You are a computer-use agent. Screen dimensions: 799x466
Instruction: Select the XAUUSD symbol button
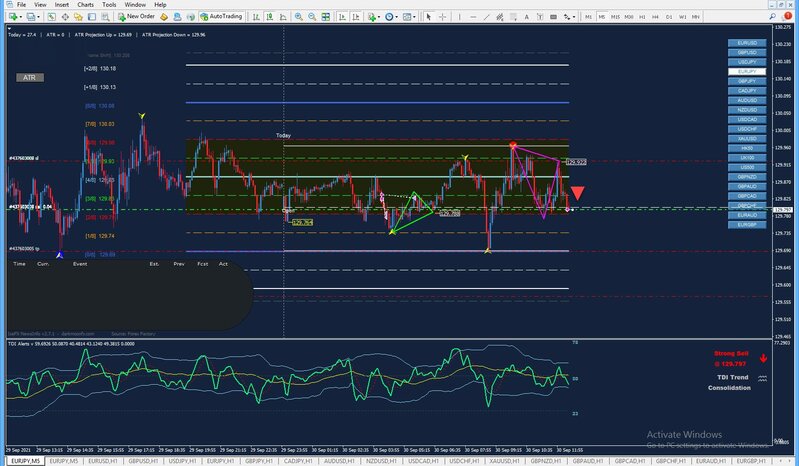[747, 139]
